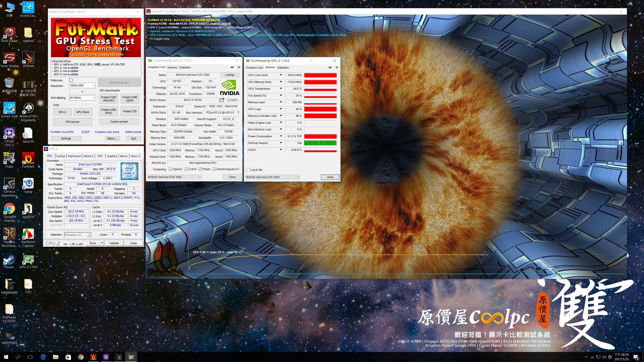Viewport: 644px width, 362px height.
Task: Click the PerfCap Reason green bar graph
Action: click(x=320, y=143)
